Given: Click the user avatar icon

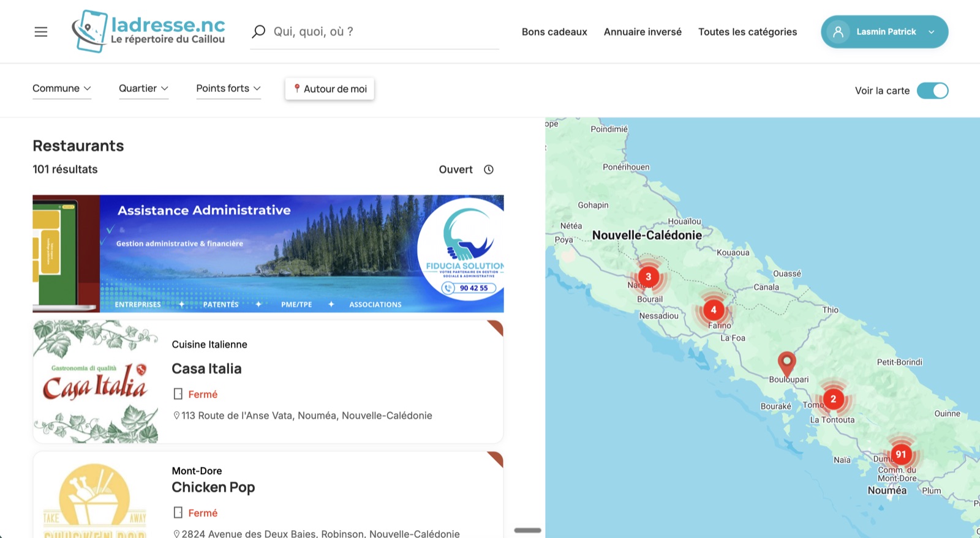Looking at the screenshot, I should (x=839, y=32).
